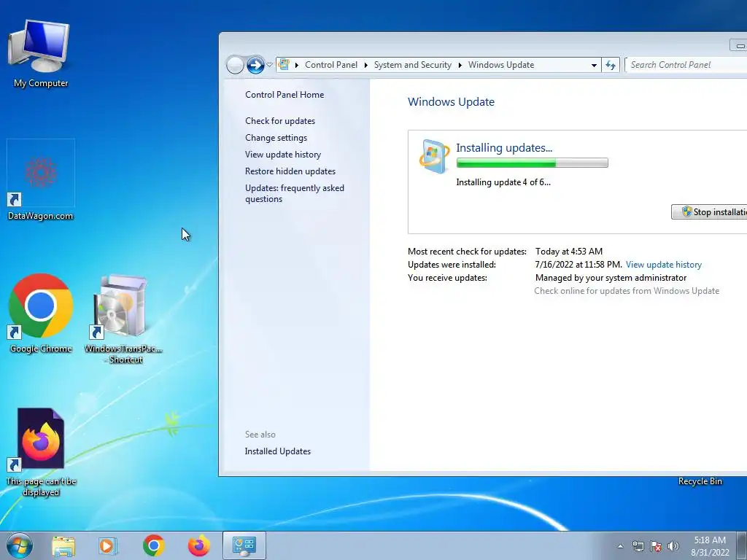The width and height of the screenshot is (747, 560).
Task: Open Windows Explorer from the taskbar
Action: [63, 545]
